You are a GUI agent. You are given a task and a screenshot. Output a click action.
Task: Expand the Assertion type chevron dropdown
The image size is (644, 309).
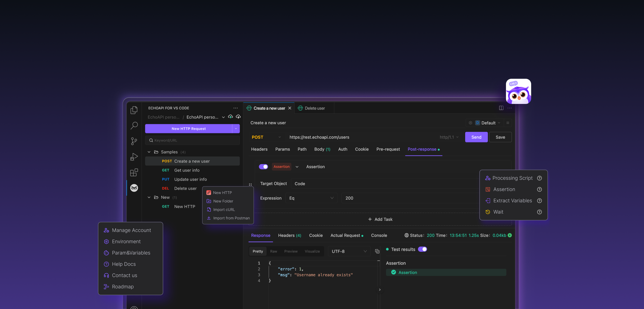pyautogui.click(x=297, y=167)
